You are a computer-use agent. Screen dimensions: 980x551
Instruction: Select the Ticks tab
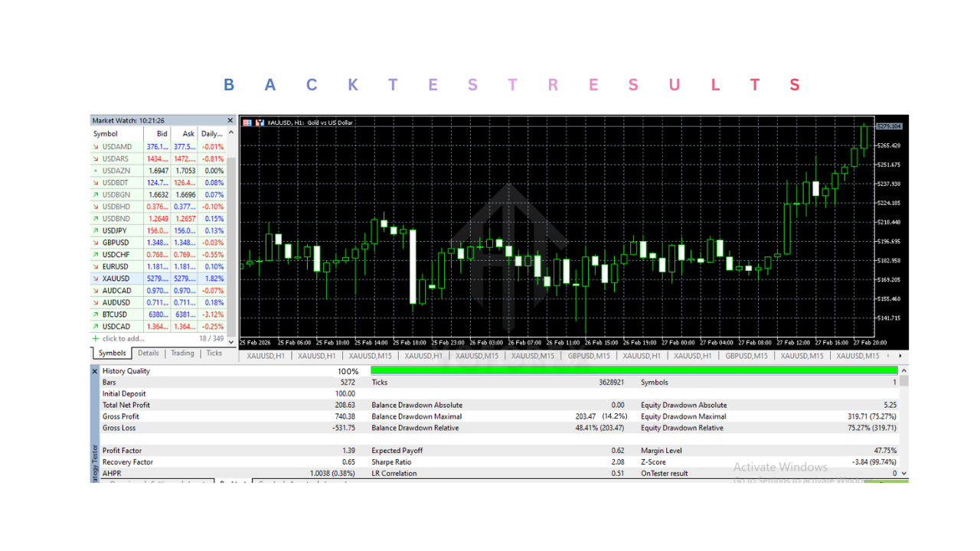(x=214, y=353)
